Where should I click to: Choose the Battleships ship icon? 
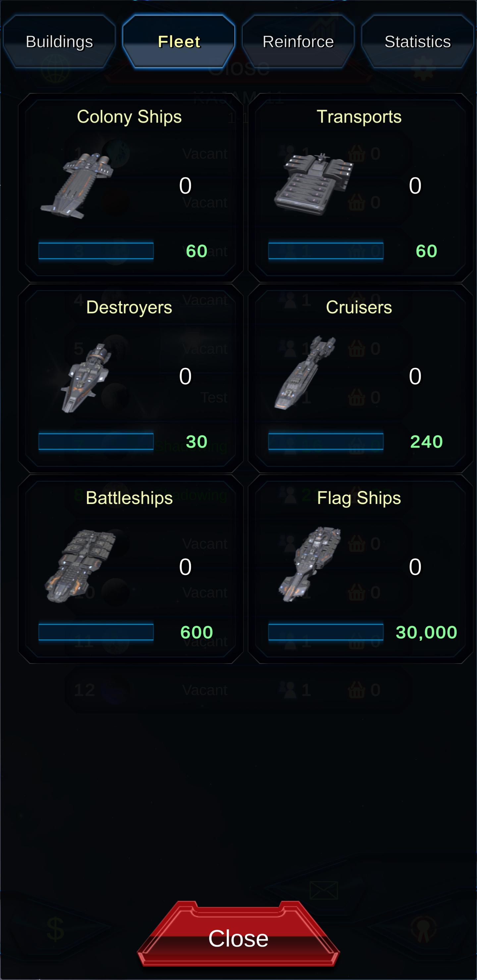[x=81, y=566]
